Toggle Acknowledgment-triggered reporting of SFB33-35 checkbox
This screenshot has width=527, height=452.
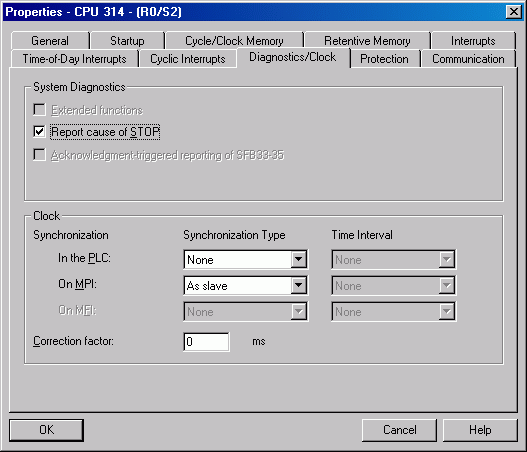(x=39, y=155)
